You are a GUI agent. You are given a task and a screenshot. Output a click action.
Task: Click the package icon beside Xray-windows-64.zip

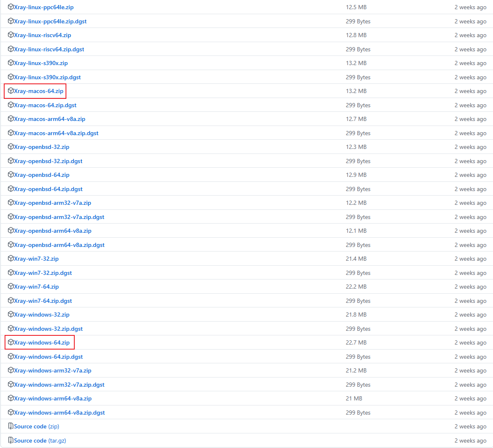[x=11, y=342]
